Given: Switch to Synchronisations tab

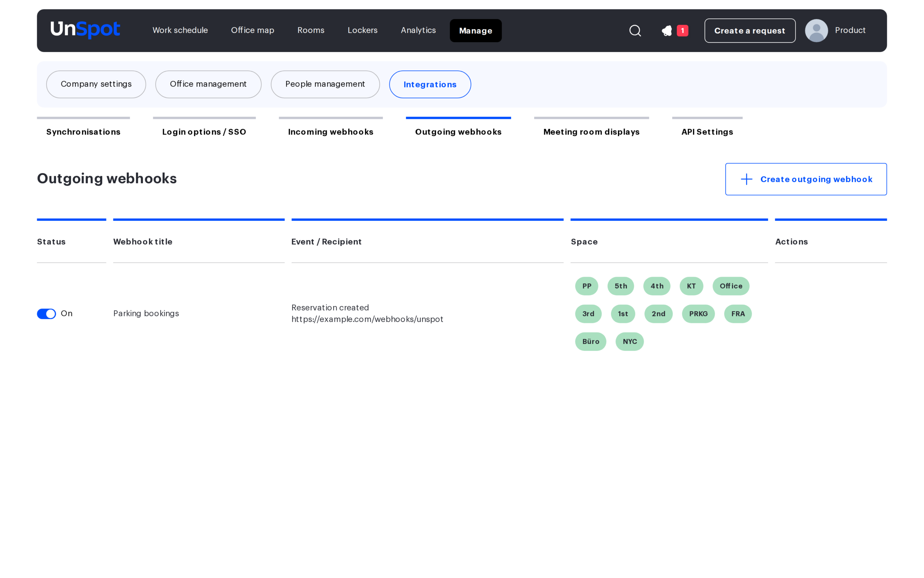Looking at the screenshot, I should tap(83, 132).
